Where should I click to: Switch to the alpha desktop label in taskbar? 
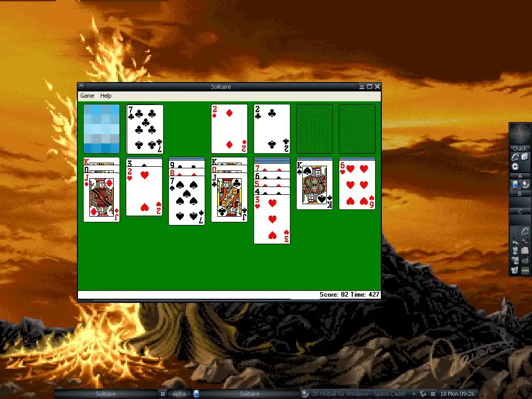179,394
